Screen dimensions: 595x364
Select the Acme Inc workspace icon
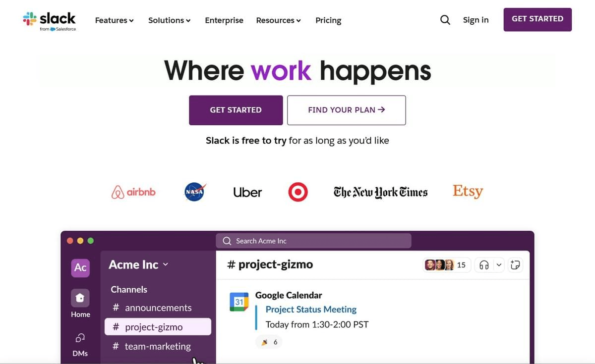click(x=80, y=267)
